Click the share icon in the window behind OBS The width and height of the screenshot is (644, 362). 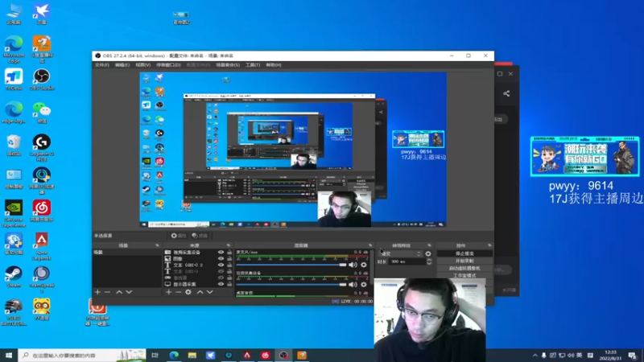tap(506, 93)
